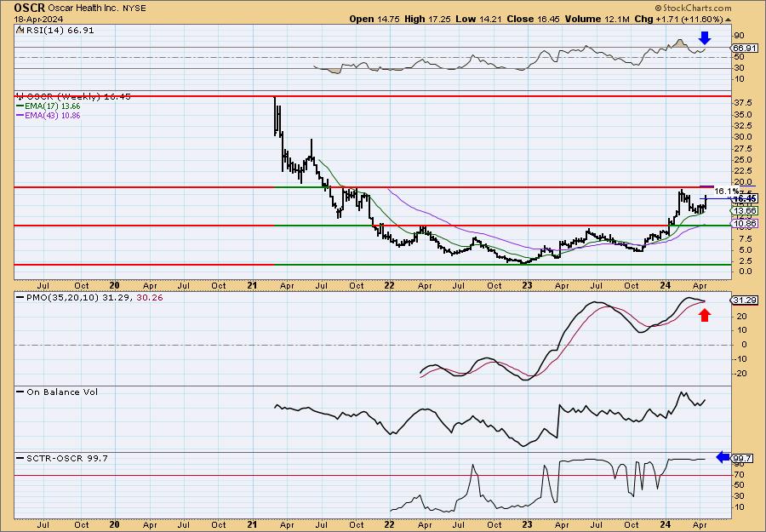The width and height of the screenshot is (766, 532).
Task: Click the High 17.25 value
Action: pyautogui.click(x=427, y=19)
